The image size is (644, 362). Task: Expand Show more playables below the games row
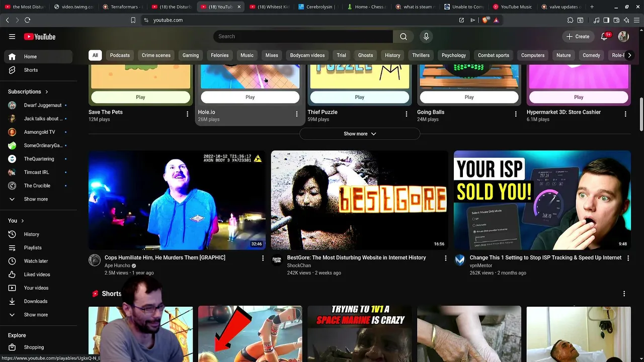coord(360,134)
